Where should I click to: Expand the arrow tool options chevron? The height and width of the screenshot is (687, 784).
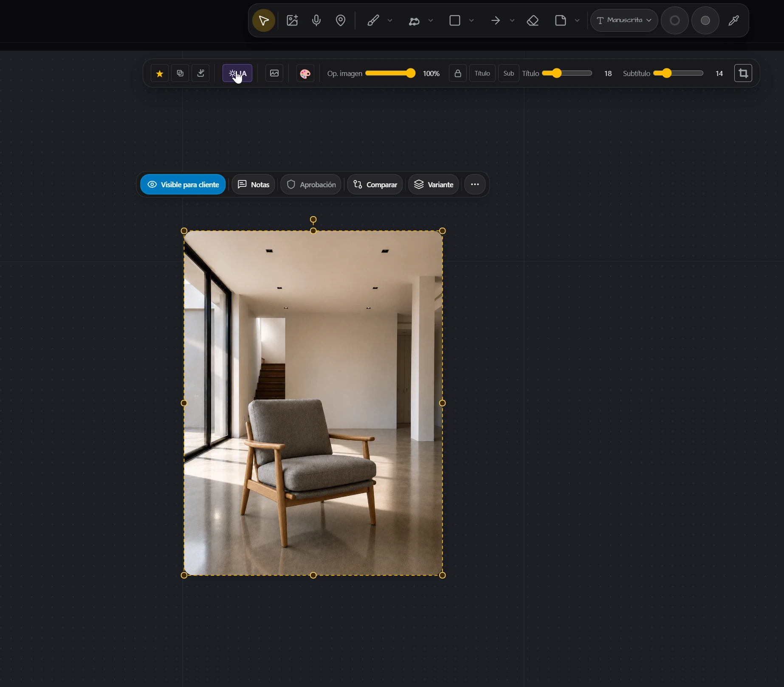(x=512, y=20)
